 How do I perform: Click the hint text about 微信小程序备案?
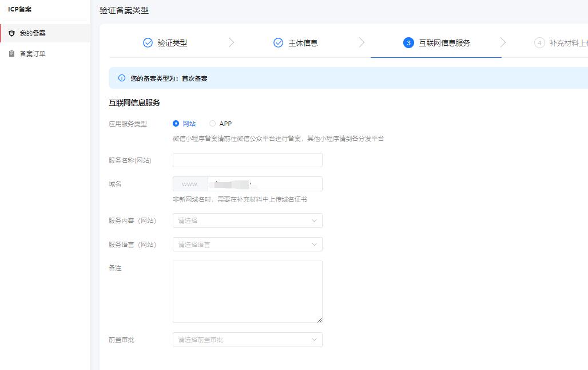pyautogui.click(x=278, y=139)
